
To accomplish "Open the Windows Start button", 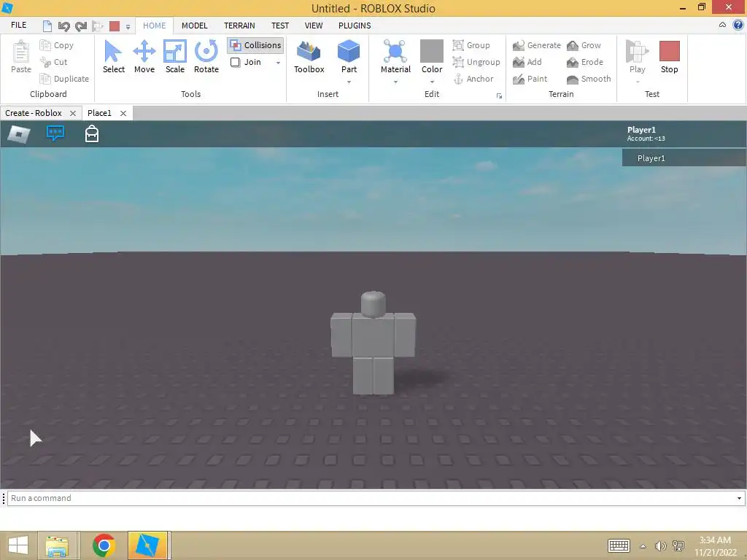I will [18, 545].
